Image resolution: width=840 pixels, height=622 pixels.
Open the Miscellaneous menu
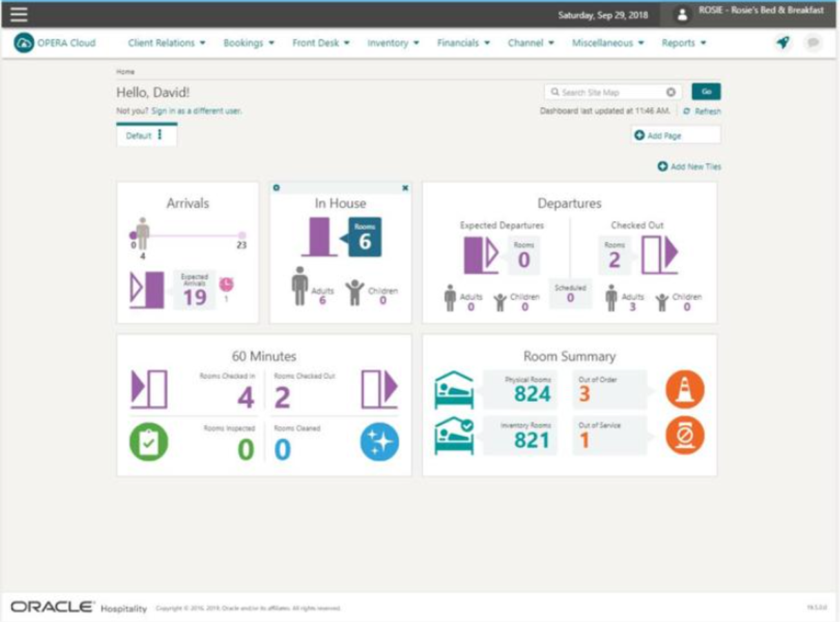pyautogui.click(x=608, y=43)
